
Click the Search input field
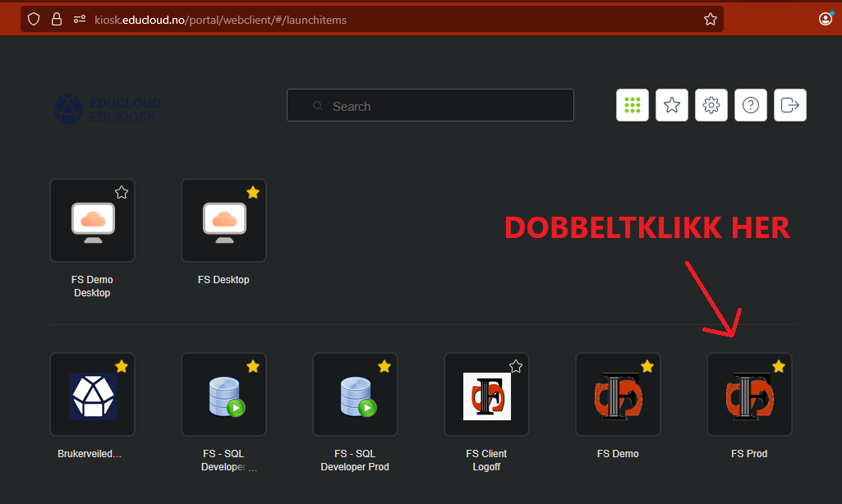tap(444, 106)
